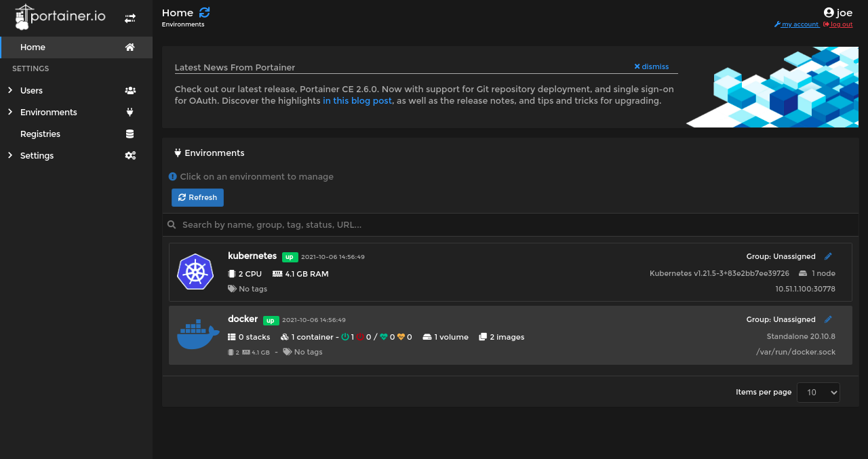Open the my account link
The width and height of the screenshot is (868, 459).
(x=797, y=24)
